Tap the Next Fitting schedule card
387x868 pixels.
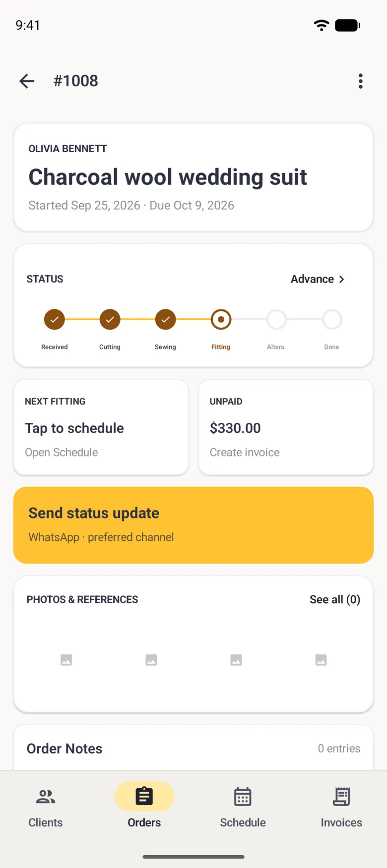(101, 427)
